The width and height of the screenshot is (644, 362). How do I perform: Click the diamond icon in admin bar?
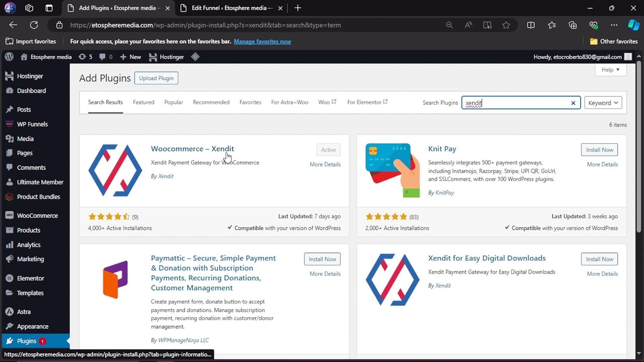tap(195, 57)
